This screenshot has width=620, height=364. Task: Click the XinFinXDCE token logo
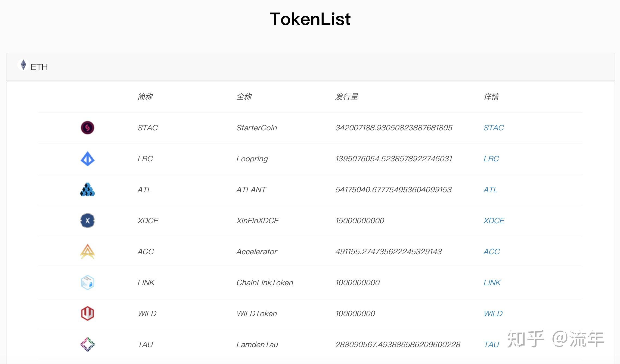tap(87, 221)
